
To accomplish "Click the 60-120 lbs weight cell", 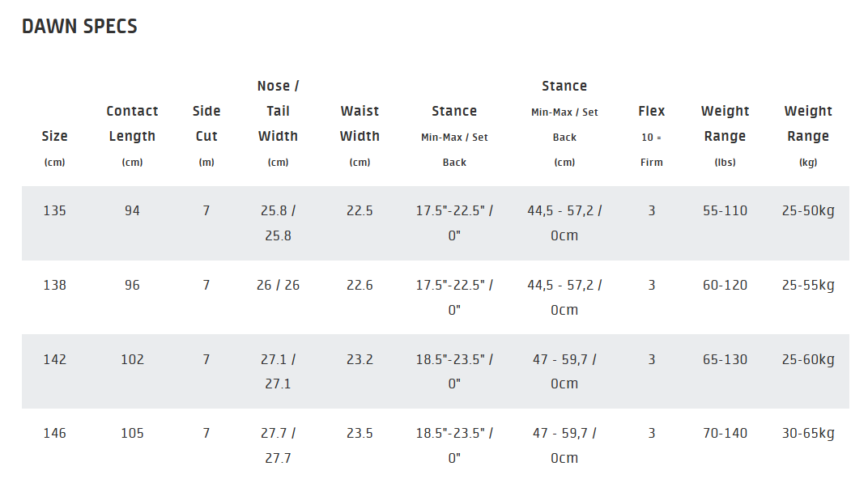I will click(x=725, y=286).
